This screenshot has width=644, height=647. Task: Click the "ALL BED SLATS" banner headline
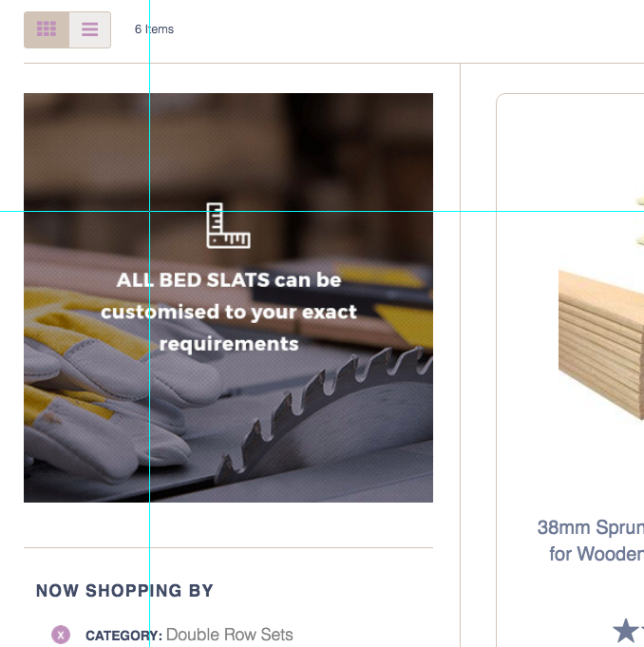229,280
